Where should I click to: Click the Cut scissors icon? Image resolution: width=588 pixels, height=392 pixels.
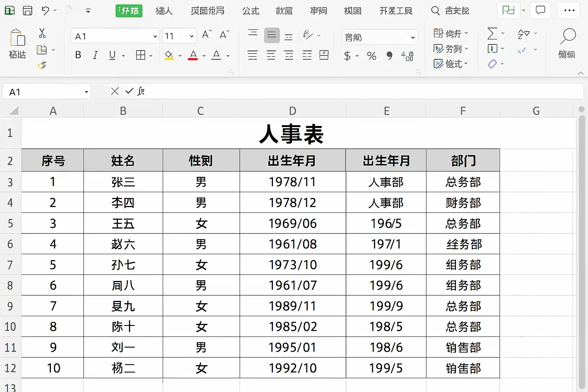coord(42,33)
